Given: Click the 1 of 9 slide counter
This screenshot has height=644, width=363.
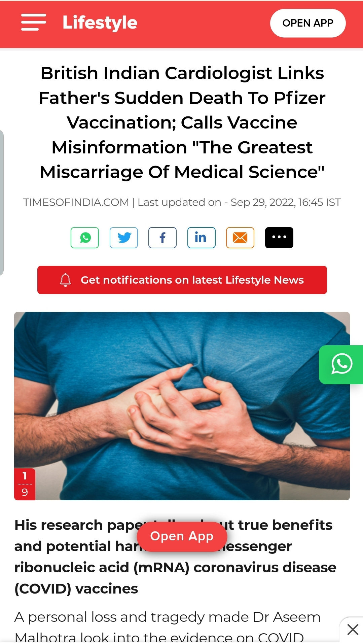Looking at the screenshot, I should coord(25,484).
